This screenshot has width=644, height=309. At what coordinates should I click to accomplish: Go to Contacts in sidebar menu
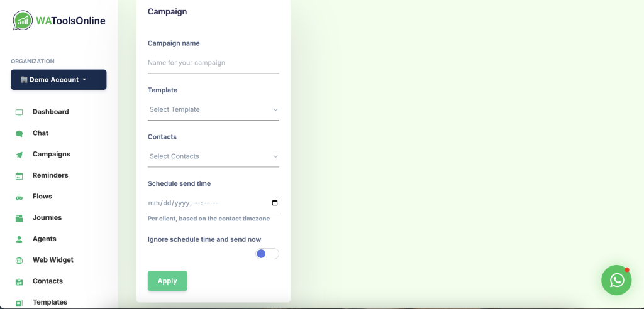pyautogui.click(x=48, y=281)
